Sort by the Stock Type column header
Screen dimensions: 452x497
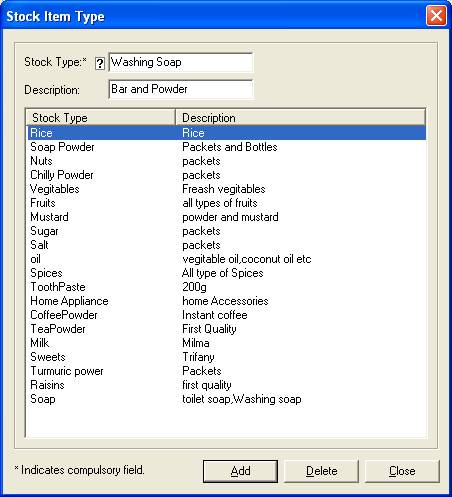click(101, 117)
